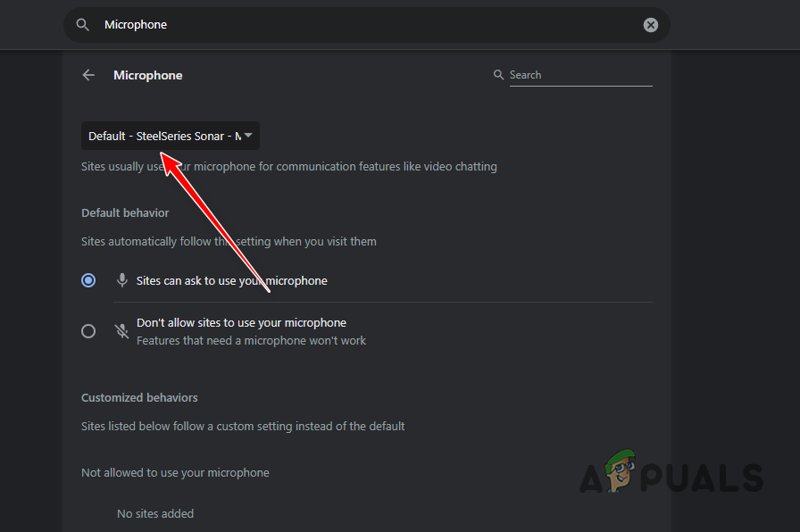The width and height of the screenshot is (800, 532).
Task: Select the Microphone query in the address search
Action: (136, 24)
